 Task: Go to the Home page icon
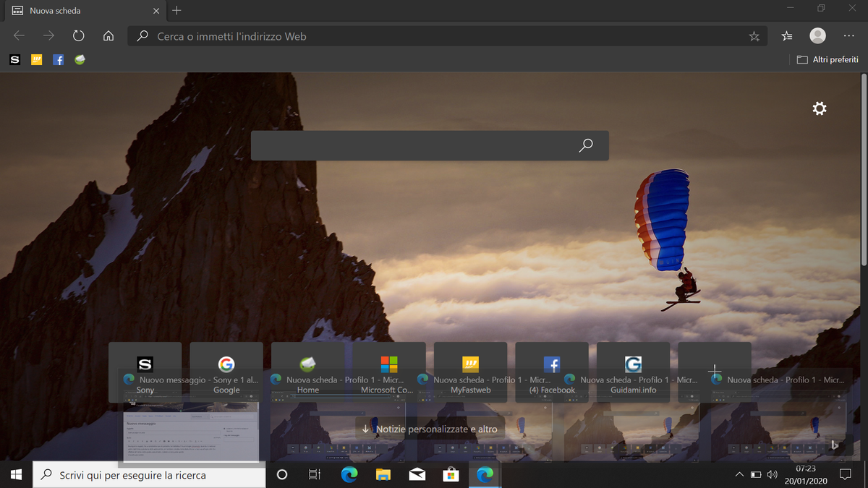tap(109, 36)
